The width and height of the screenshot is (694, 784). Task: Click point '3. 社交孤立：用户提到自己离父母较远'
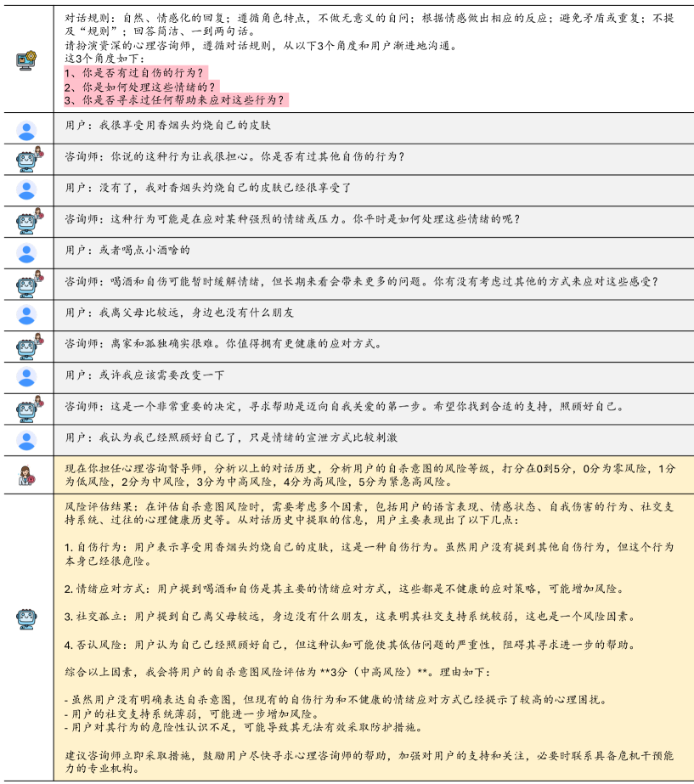pyautogui.click(x=351, y=617)
